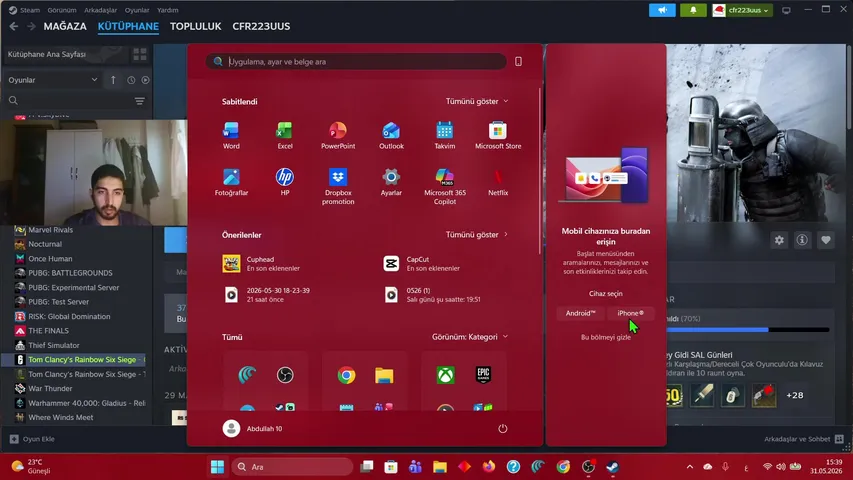Open Outlook pinned app
The height and width of the screenshot is (480, 853).
pyautogui.click(x=391, y=135)
